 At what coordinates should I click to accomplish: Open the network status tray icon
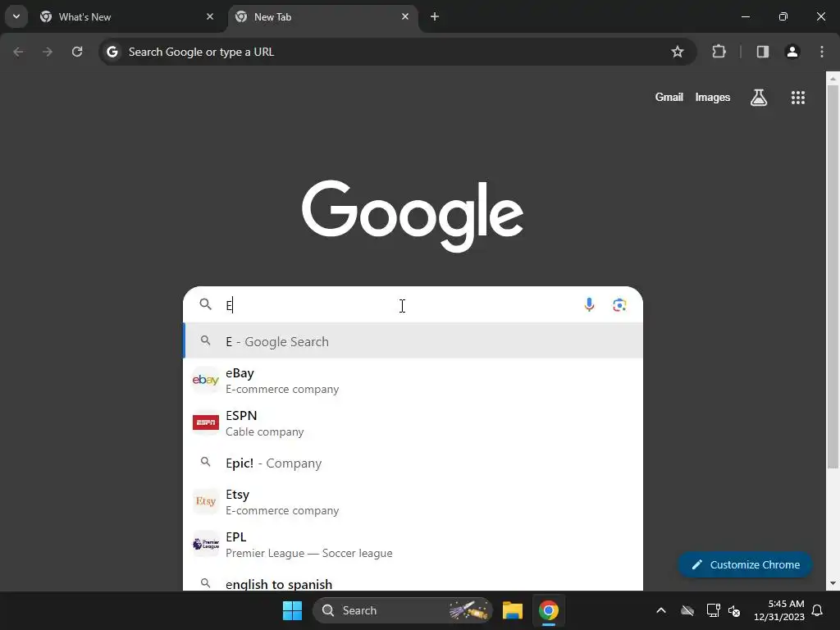tap(713, 610)
